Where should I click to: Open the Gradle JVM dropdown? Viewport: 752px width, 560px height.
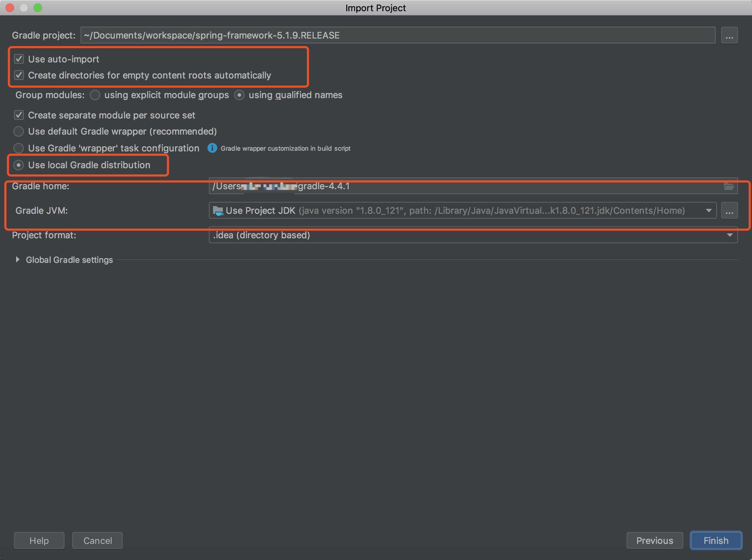[x=709, y=211]
